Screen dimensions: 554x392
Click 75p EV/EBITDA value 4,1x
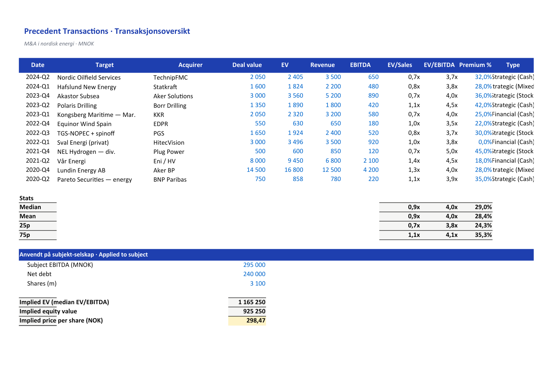(x=452, y=235)
